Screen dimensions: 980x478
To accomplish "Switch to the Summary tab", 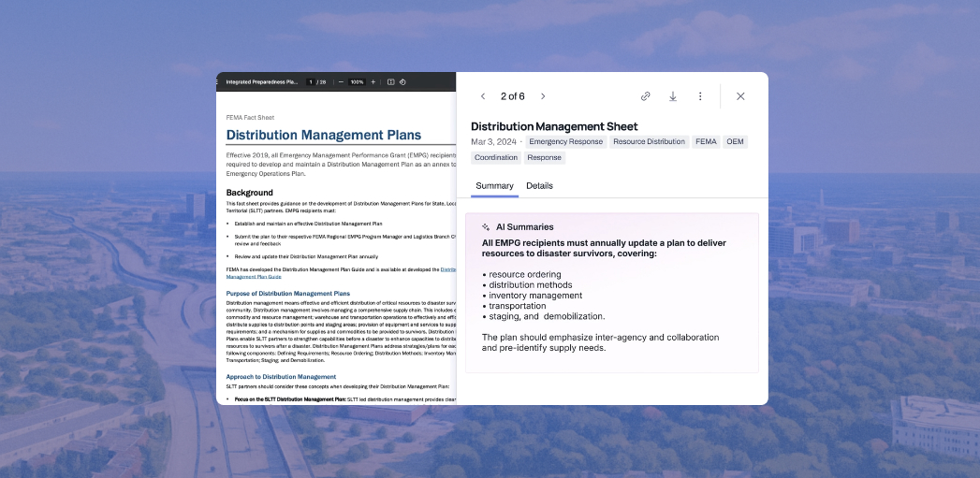I will 494,185.
